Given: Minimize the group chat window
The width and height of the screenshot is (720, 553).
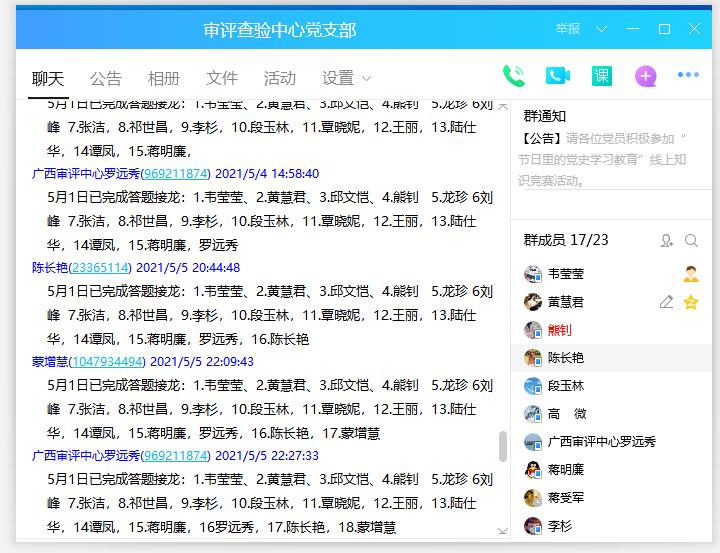Looking at the screenshot, I should pos(633,29).
